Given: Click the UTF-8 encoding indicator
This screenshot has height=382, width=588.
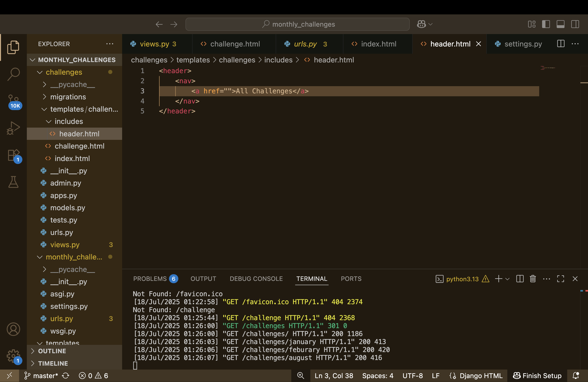Looking at the screenshot, I should point(413,376).
